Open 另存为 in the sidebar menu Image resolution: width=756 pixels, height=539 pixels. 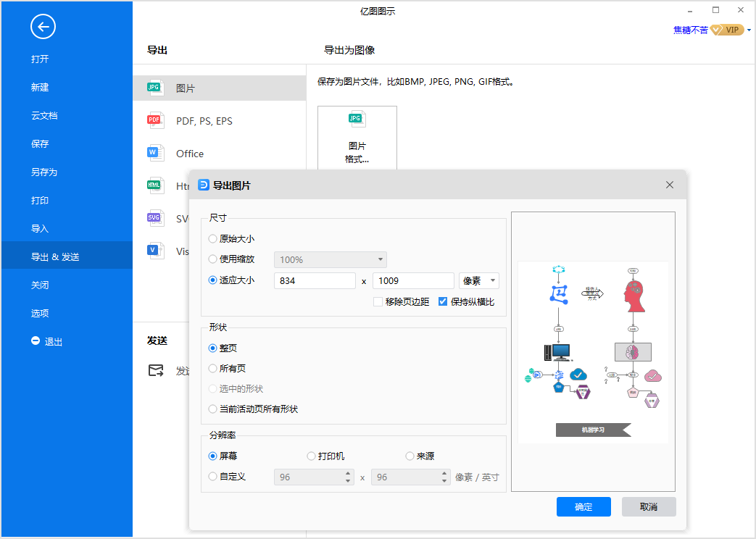[44, 172]
